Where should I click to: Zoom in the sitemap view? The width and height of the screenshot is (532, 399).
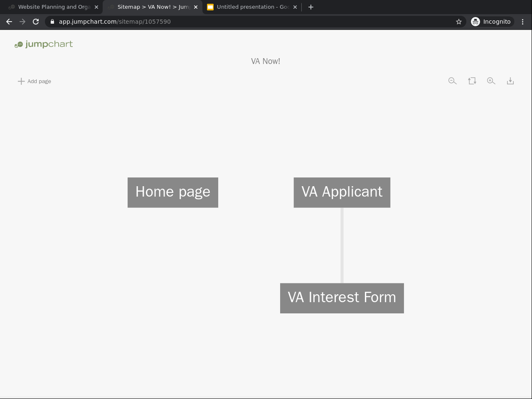(491, 81)
